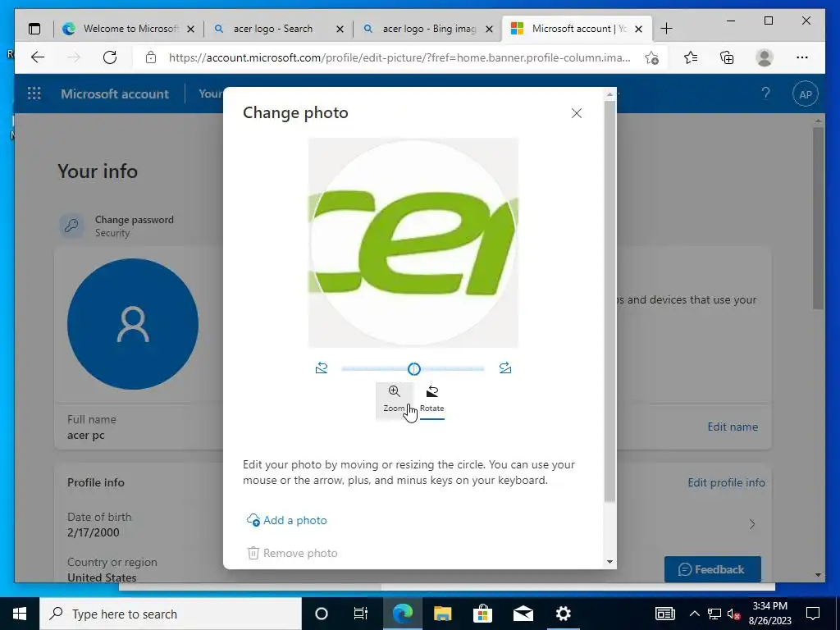Click Edit name link

point(733,427)
